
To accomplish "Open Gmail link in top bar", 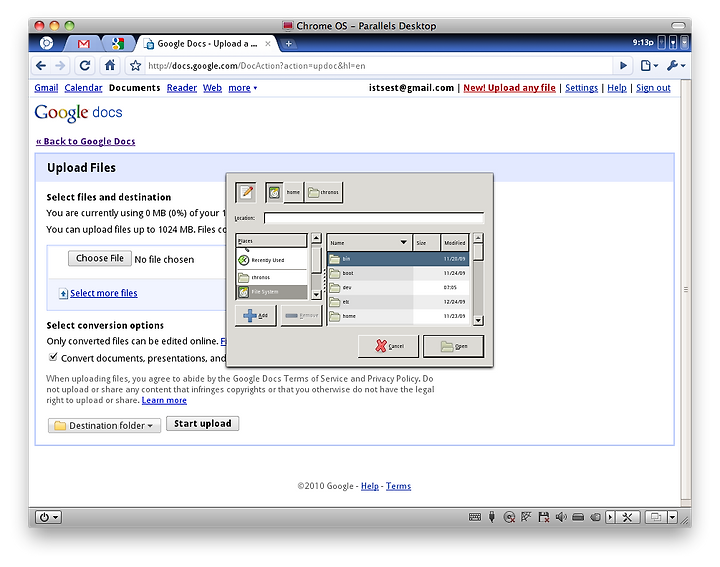I will (x=46, y=88).
